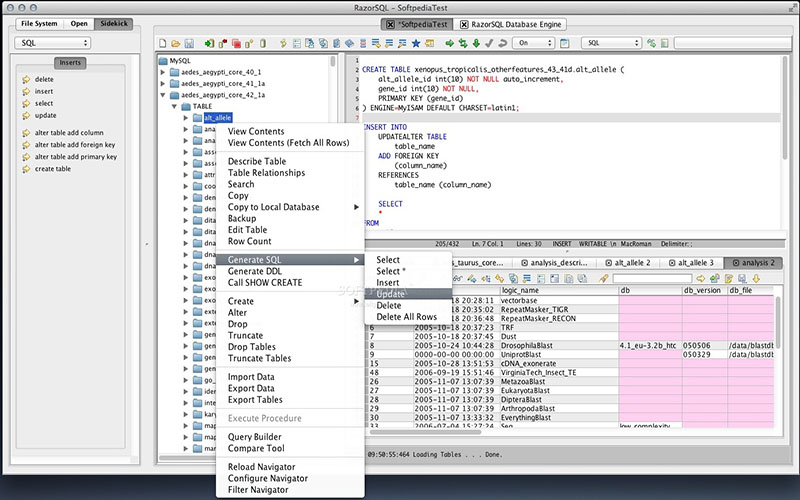Click the orange down arrow in results toolbar
The image size is (800, 500).
tap(756, 279)
